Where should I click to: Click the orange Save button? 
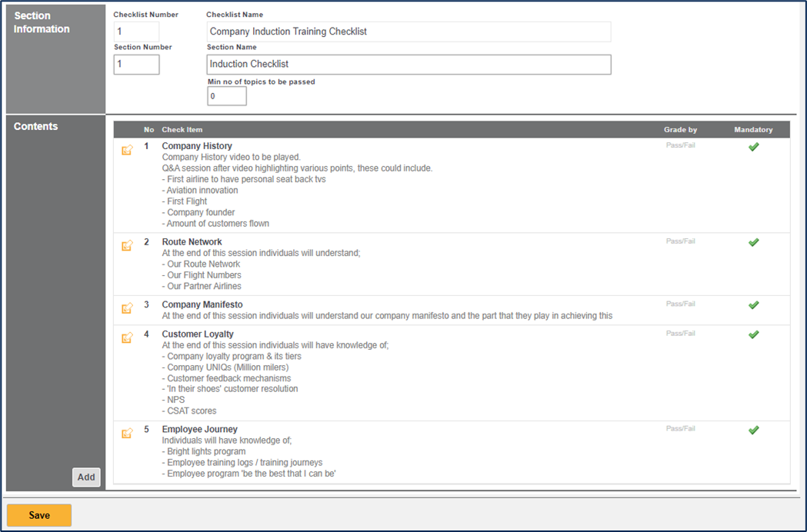pos(39,515)
